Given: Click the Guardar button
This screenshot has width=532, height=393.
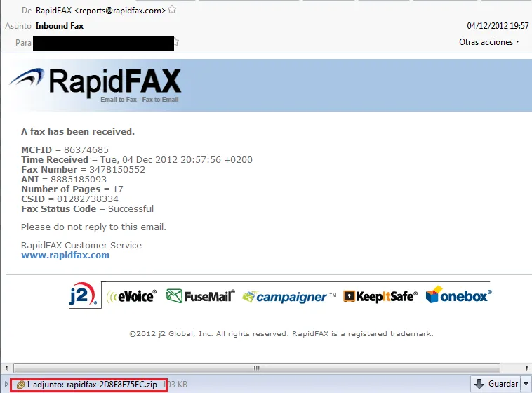Looking at the screenshot, I should (496, 384).
